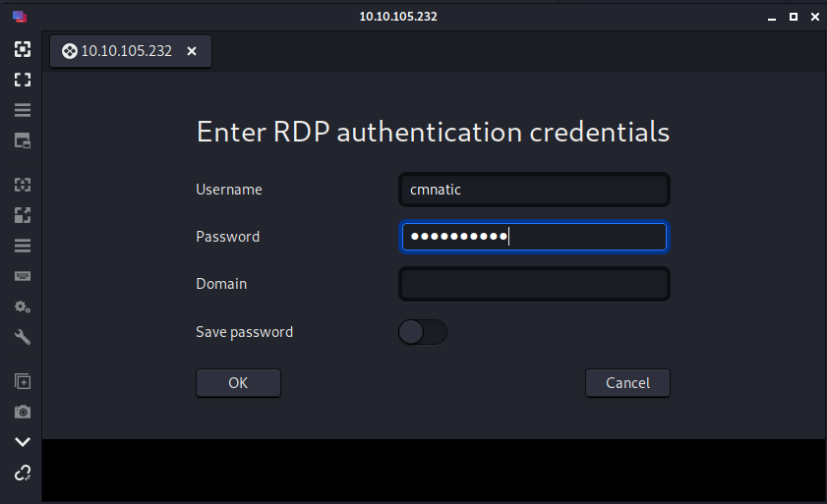Click the broken-link disconnect icon
This screenshot has width=827, height=504.
pyautogui.click(x=23, y=473)
